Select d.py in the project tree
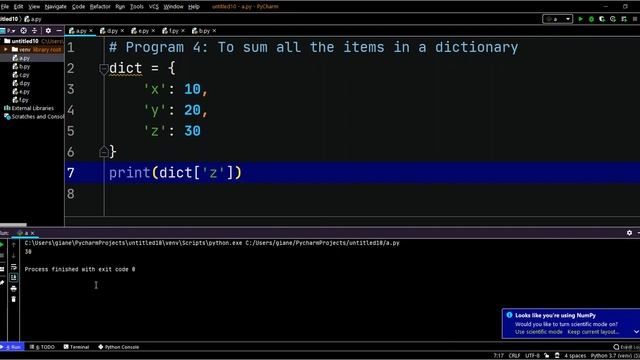This screenshot has width=640, height=360. click(x=21, y=83)
